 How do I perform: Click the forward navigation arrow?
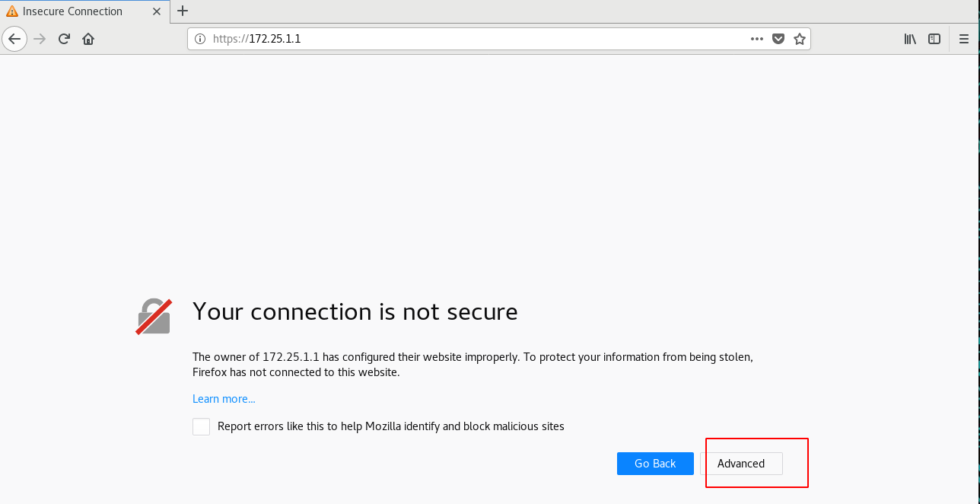40,39
